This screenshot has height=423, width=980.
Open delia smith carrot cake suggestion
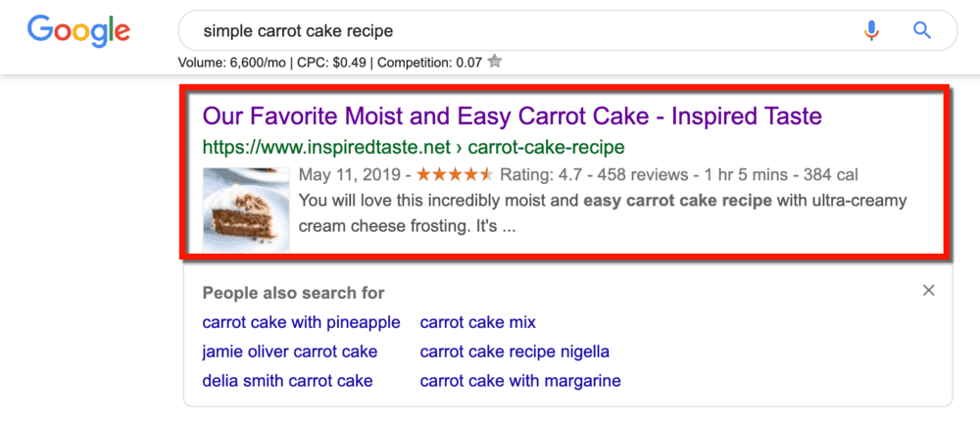click(287, 381)
